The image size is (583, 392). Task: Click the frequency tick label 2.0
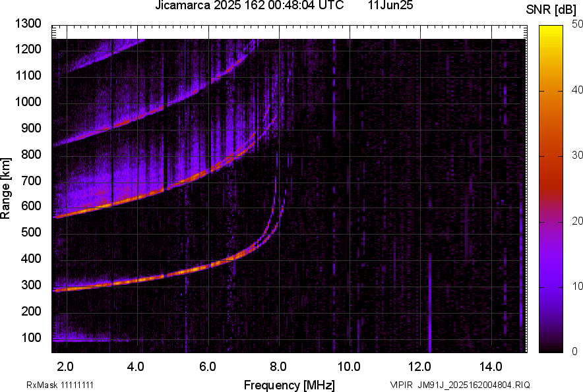65,367
